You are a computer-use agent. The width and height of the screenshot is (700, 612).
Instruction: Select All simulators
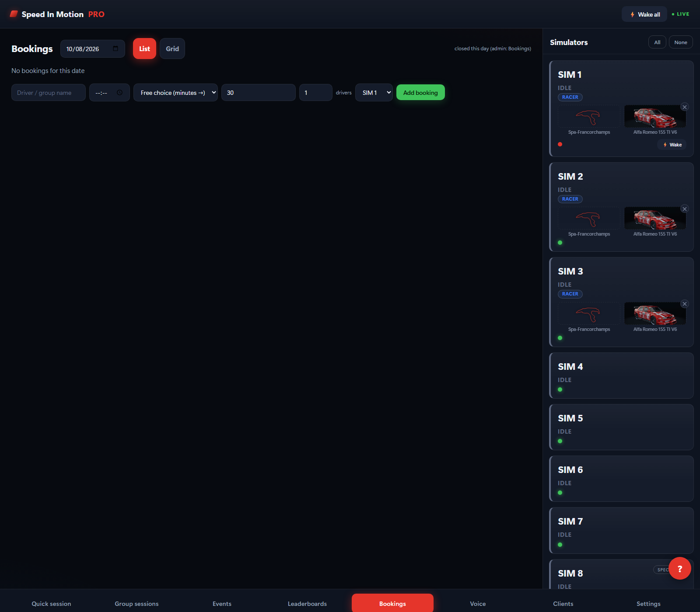pyautogui.click(x=657, y=42)
